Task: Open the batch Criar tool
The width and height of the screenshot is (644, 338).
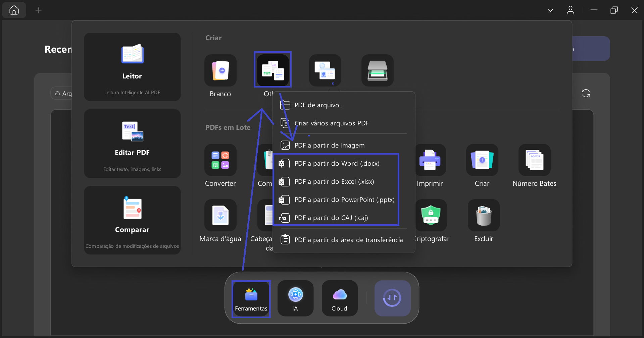Action: 482,160
